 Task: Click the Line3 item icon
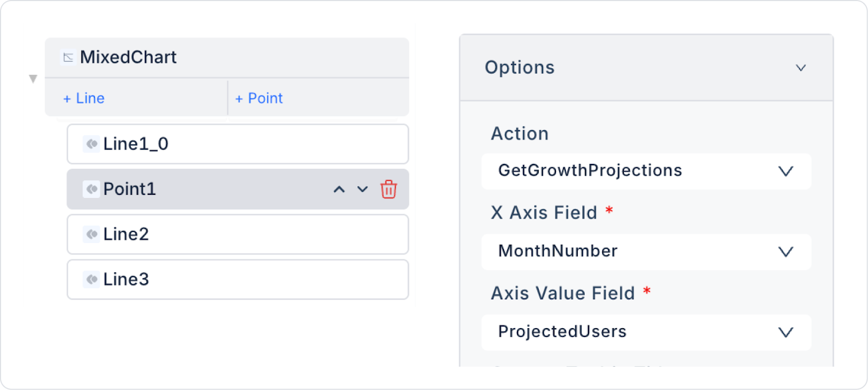click(x=92, y=279)
